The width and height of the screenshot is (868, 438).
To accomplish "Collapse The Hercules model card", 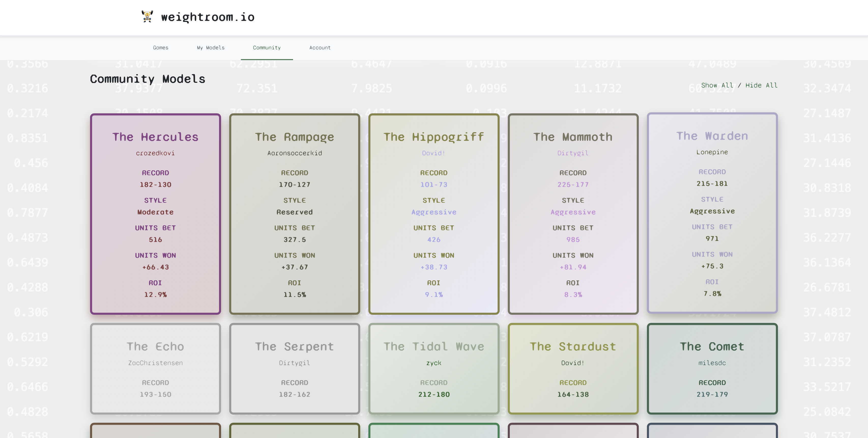I will click(x=155, y=137).
